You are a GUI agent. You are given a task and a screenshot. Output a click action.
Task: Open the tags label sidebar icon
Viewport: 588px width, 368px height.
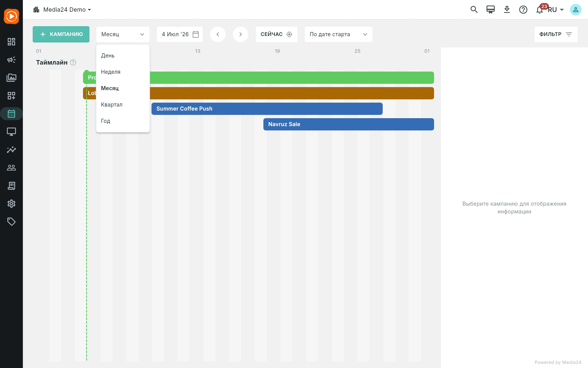click(x=11, y=222)
